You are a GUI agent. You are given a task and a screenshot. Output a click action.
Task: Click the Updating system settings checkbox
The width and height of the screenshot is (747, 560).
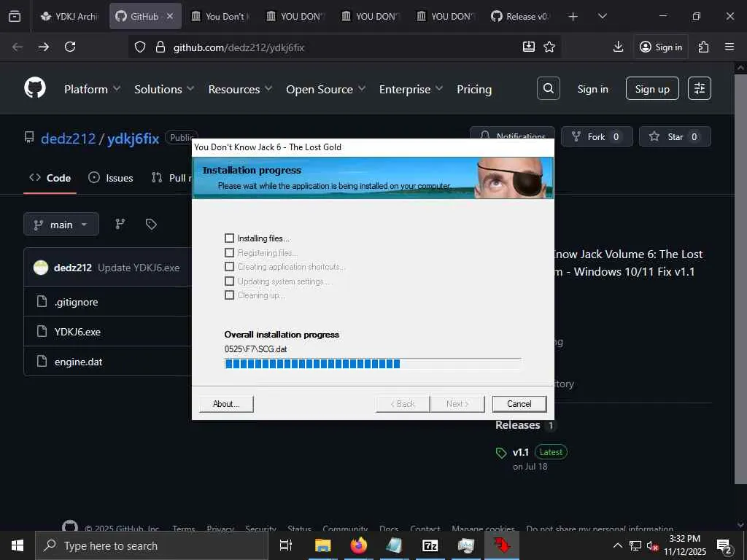pos(229,281)
